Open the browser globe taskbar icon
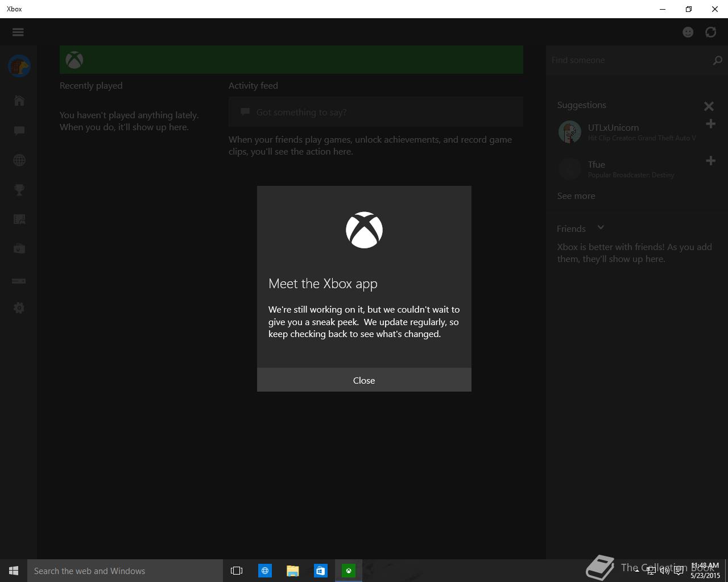 (x=265, y=571)
